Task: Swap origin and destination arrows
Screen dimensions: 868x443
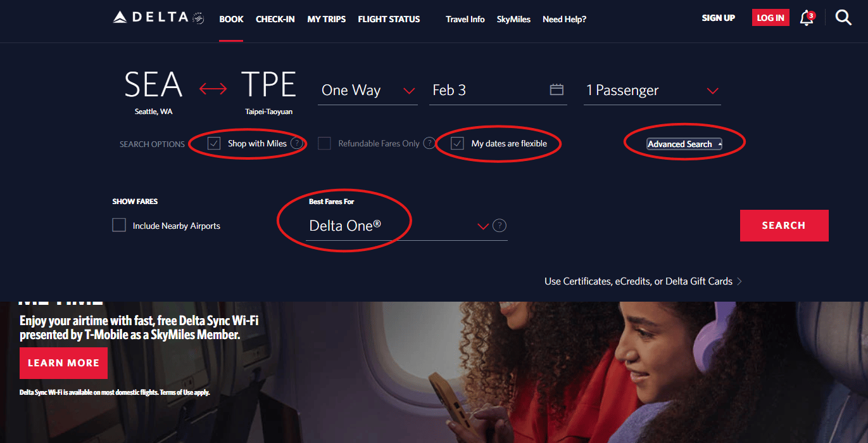Action: tap(213, 89)
